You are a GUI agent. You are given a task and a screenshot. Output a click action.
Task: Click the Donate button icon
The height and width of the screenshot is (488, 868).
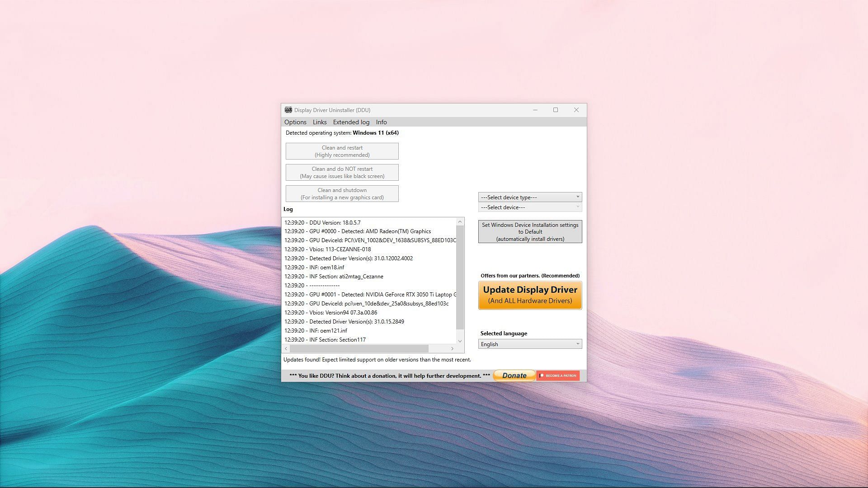(514, 375)
